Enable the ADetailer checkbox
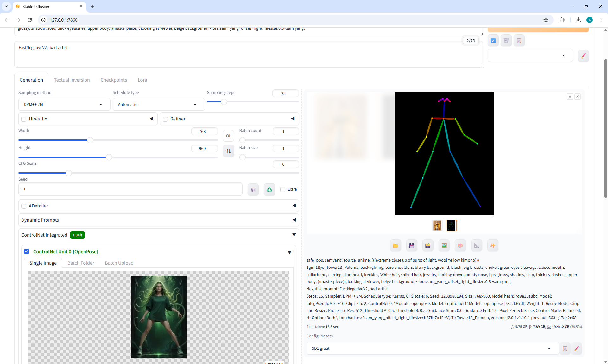608x364 pixels. pyautogui.click(x=24, y=206)
